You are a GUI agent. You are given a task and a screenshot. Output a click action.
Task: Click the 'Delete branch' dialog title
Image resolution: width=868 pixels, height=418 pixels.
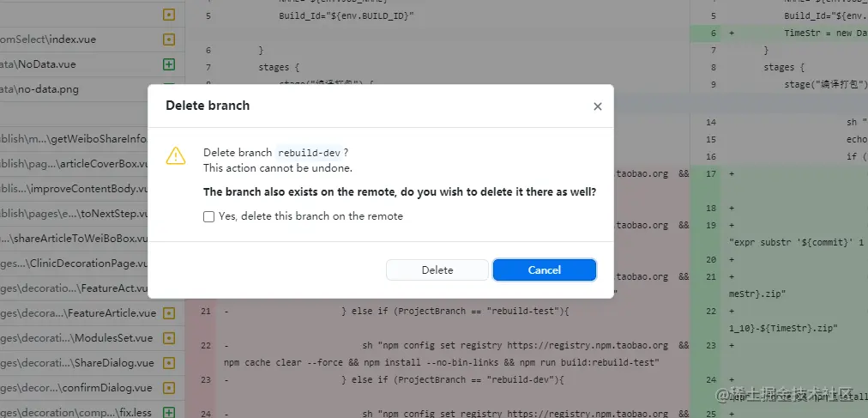[x=208, y=106]
